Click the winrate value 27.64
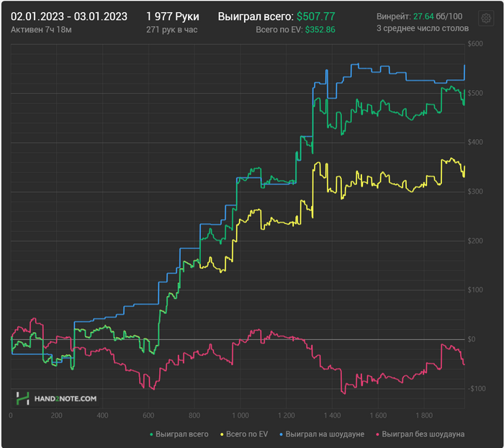 (x=423, y=17)
